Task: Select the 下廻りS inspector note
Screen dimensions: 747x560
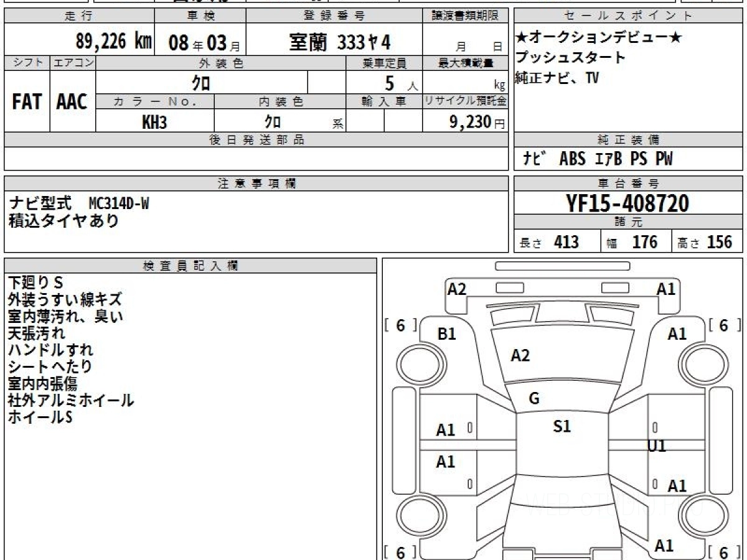Action: click(35, 283)
